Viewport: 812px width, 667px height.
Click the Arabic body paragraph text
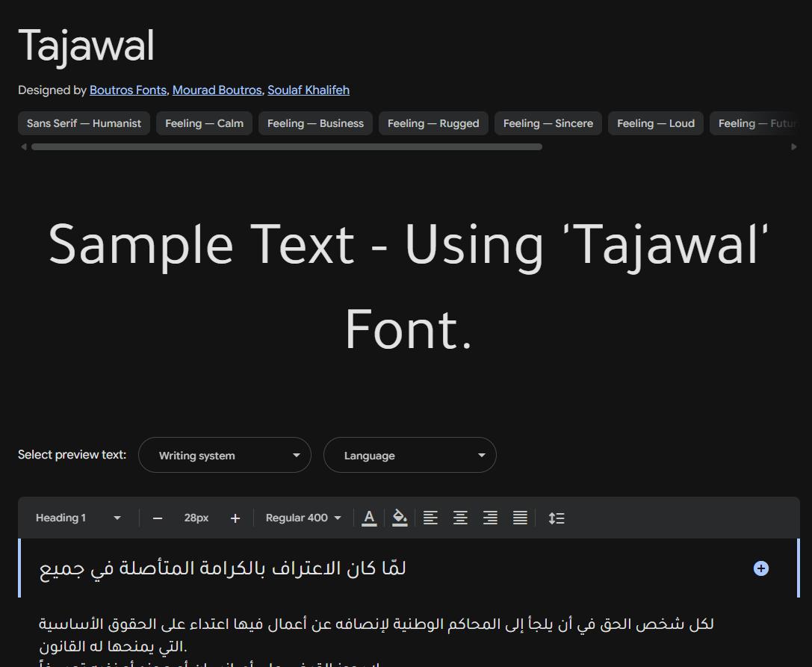[x=376, y=635]
